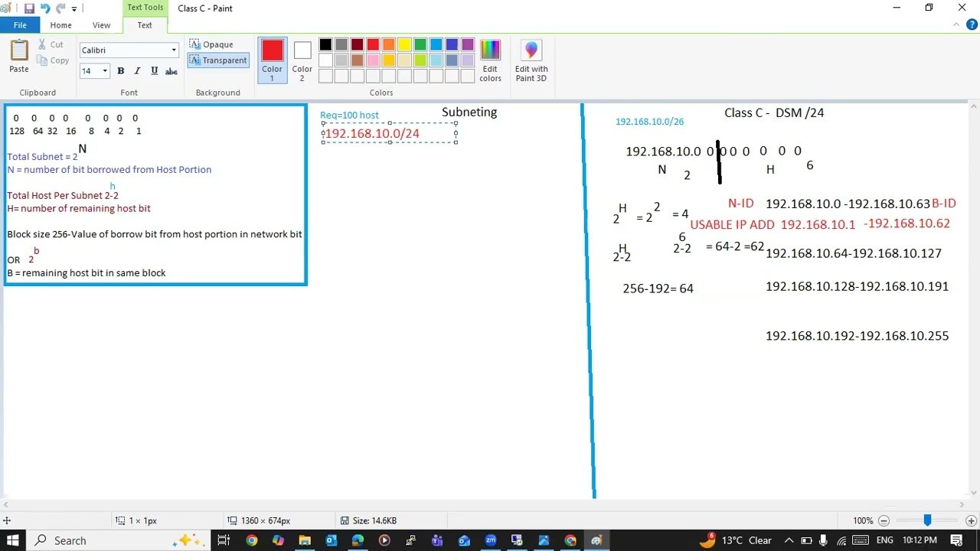Collapse the ribbon with the chevron
The width and height of the screenshot is (980, 551).
click(957, 25)
